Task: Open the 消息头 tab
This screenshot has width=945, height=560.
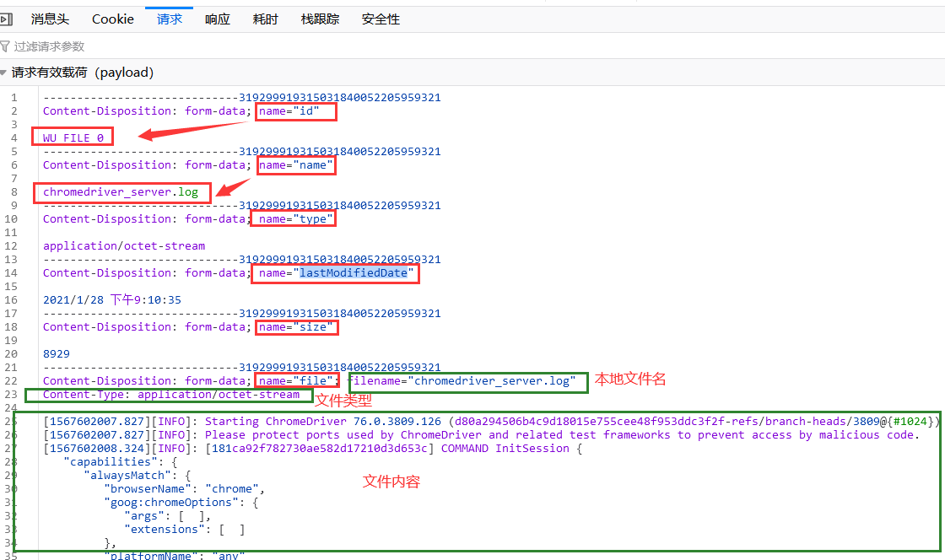Action: [50, 19]
